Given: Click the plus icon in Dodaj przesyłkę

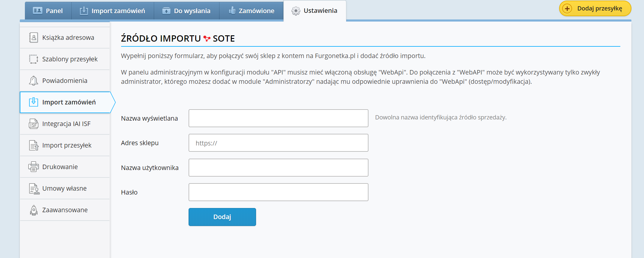Looking at the screenshot, I should click(567, 9).
